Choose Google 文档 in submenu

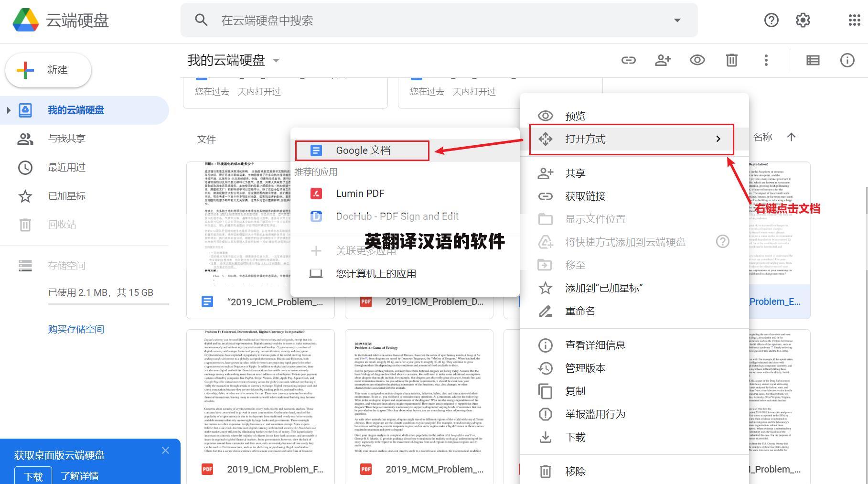(405, 151)
